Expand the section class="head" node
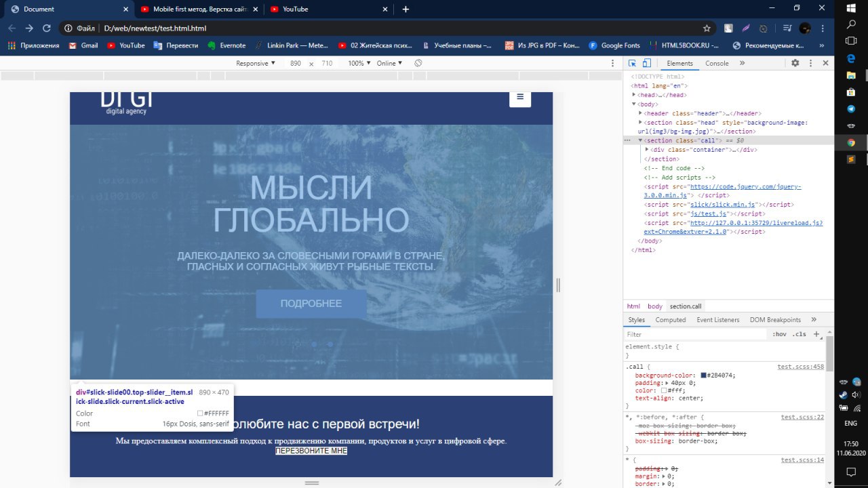 641,123
